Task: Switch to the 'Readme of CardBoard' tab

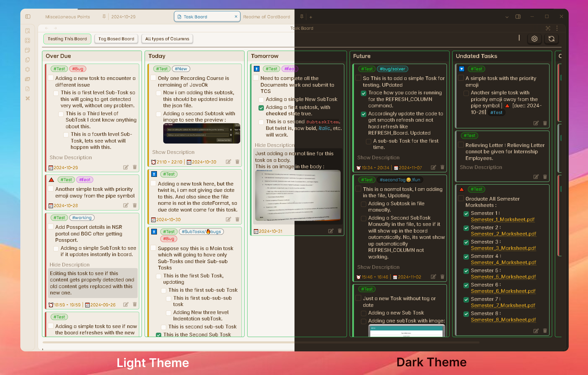Action: point(267,17)
